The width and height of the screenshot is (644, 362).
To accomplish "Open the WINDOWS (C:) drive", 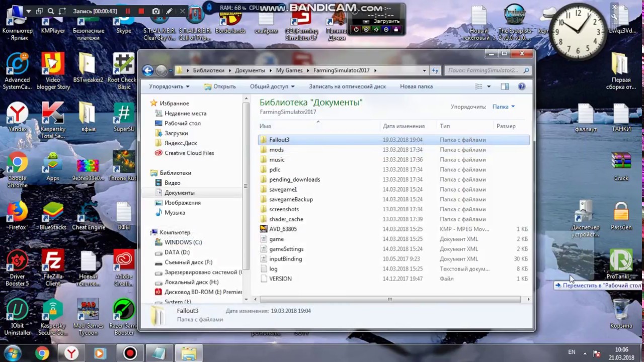I will pos(183,242).
